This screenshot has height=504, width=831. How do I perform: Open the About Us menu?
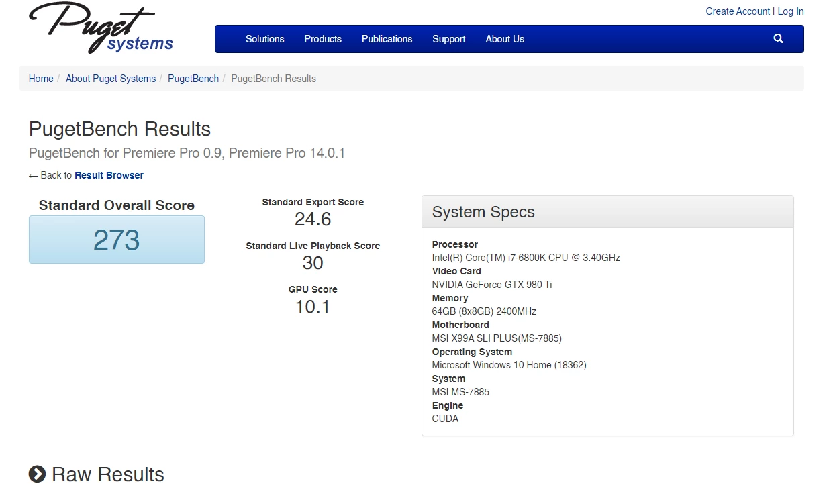click(505, 39)
